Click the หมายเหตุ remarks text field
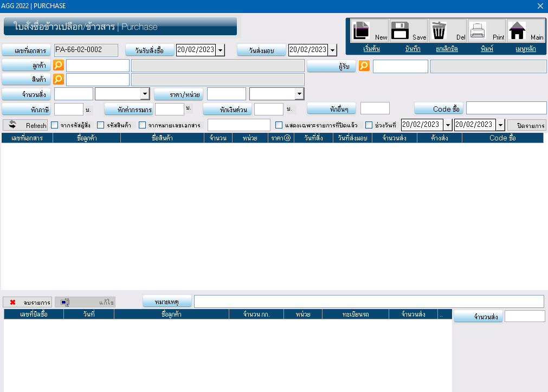Viewport: 548px width, 392px height. point(369,301)
